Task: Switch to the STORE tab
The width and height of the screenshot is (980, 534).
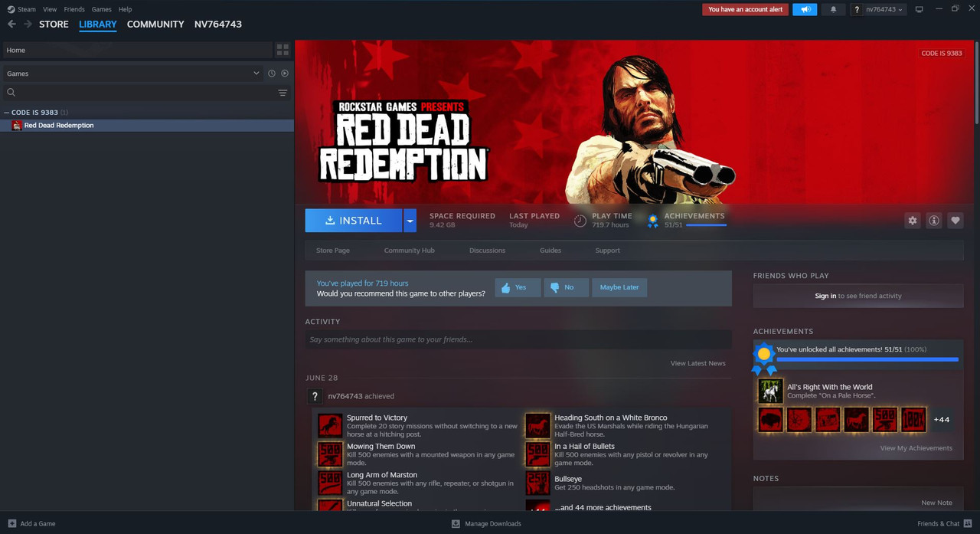Action: pyautogui.click(x=54, y=25)
